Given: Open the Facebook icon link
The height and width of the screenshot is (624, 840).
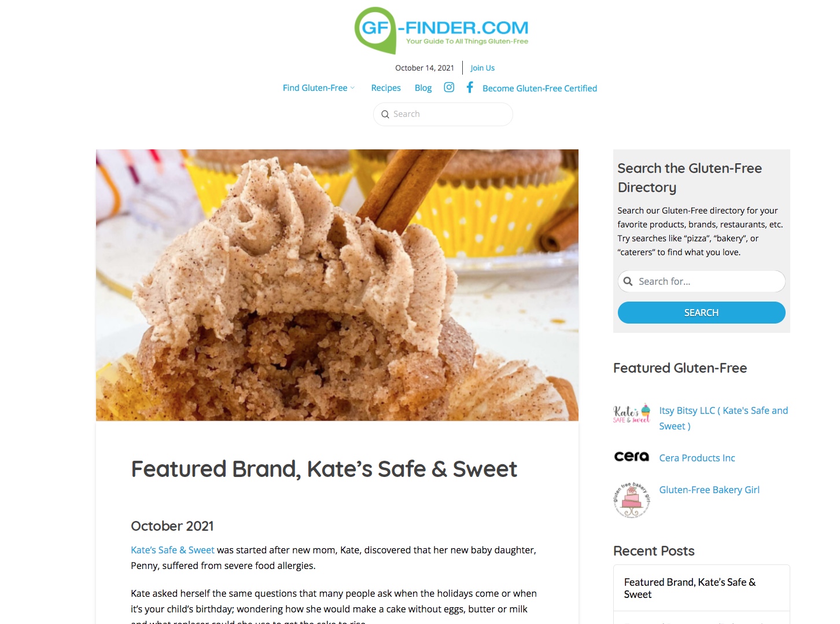Looking at the screenshot, I should pos(470,87).
